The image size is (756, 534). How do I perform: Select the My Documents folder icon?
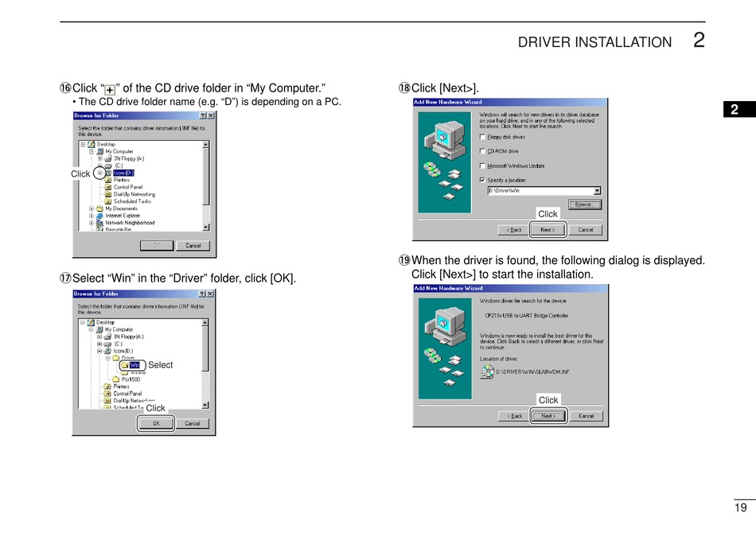point(99,209)
